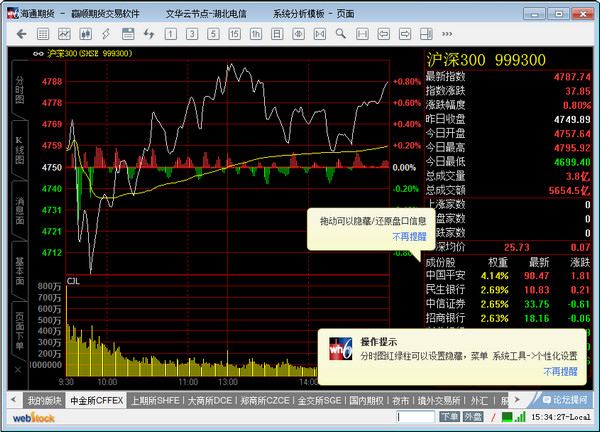
Task: Select the 1h hourly period icon
Action: point(256,34)
